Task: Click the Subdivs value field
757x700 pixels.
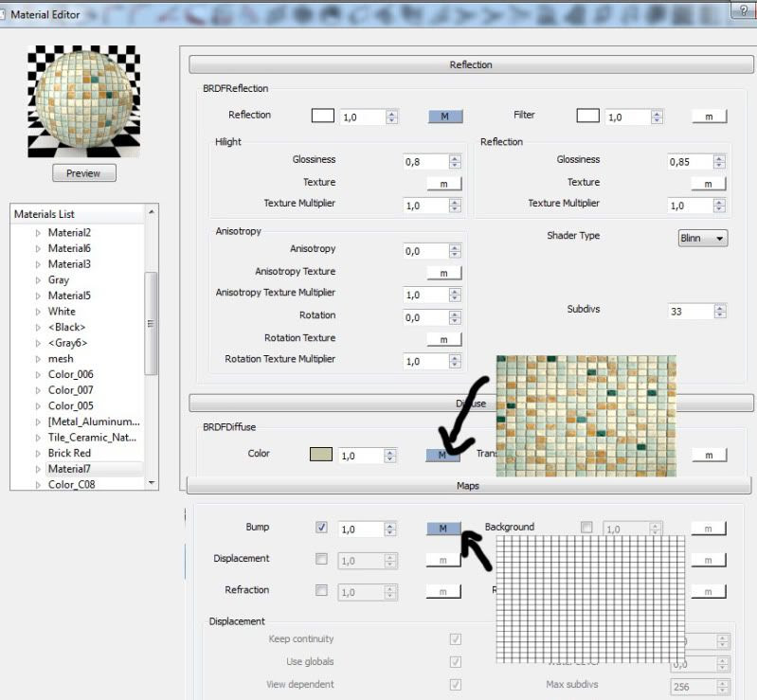Action: 691,312
